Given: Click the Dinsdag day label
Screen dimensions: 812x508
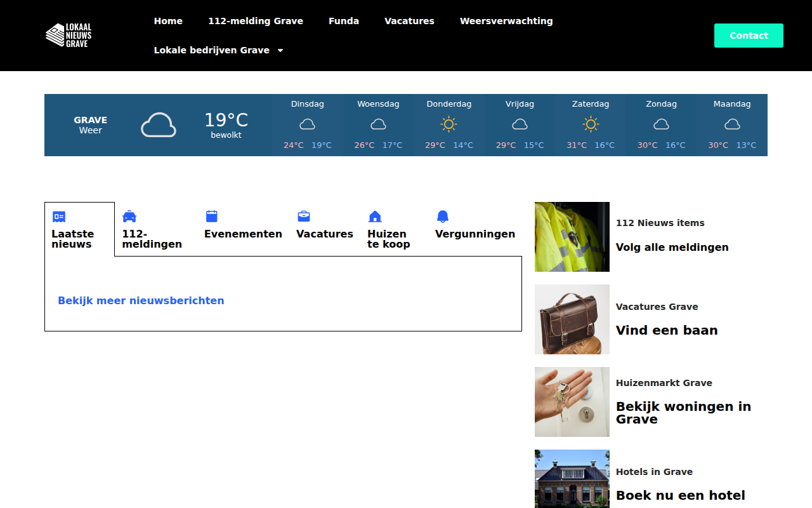Looking at the screenshot, I should [x=308, y=104].
